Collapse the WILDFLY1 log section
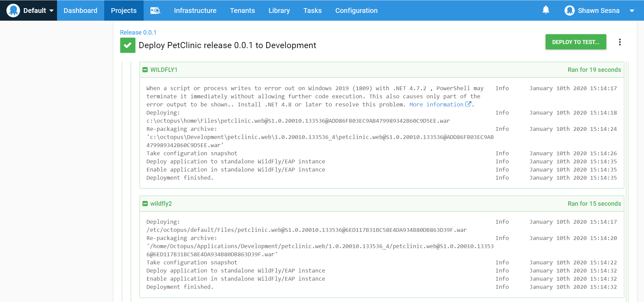This screenshot has width=644, height=302. pos(145,70)
